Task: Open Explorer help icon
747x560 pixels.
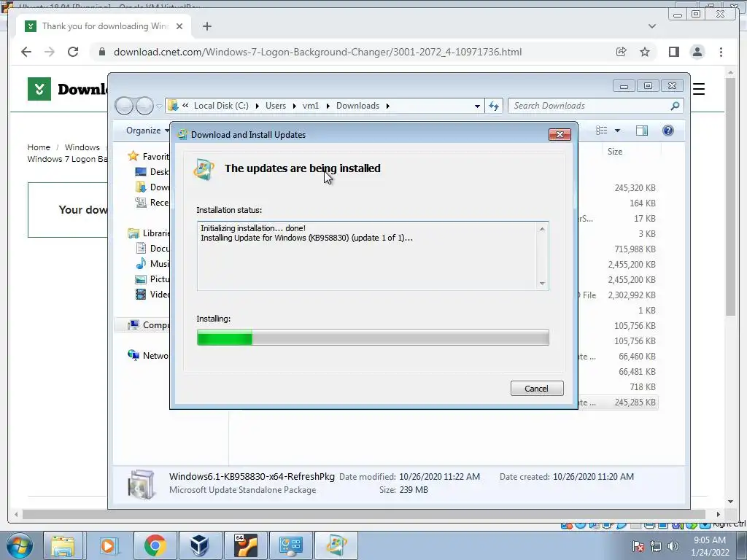Action: pos(668,131)
